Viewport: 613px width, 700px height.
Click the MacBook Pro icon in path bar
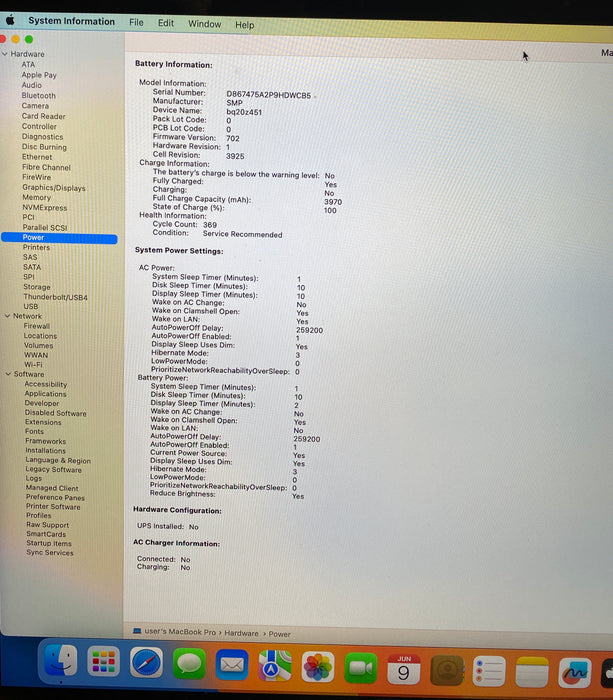137,631
